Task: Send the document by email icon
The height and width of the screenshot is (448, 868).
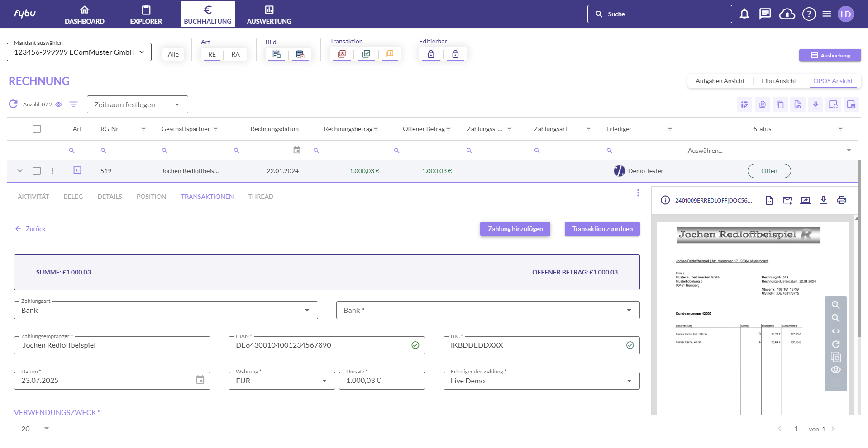Action: (787, 200)
